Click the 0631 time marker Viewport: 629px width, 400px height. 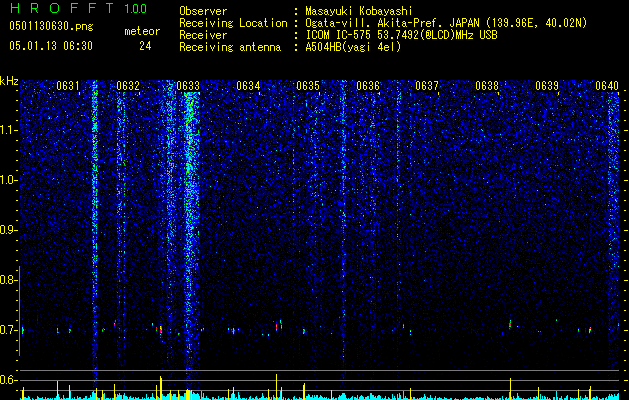pos(67,86)
